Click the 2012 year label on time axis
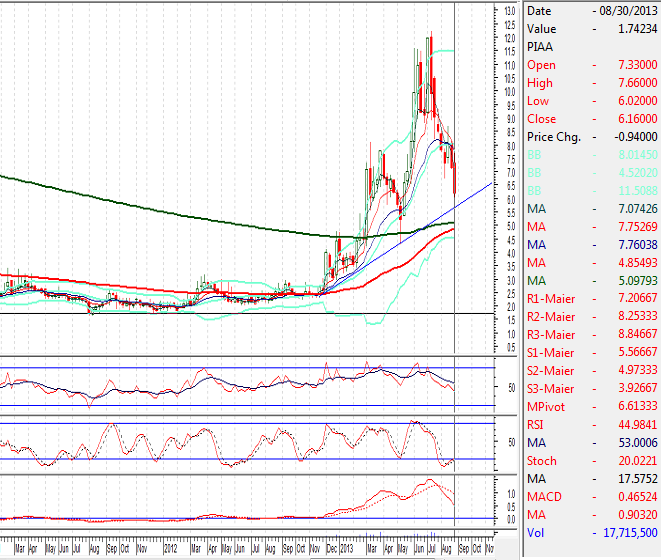This screenshot has width=662, height=560. point(172,549)
